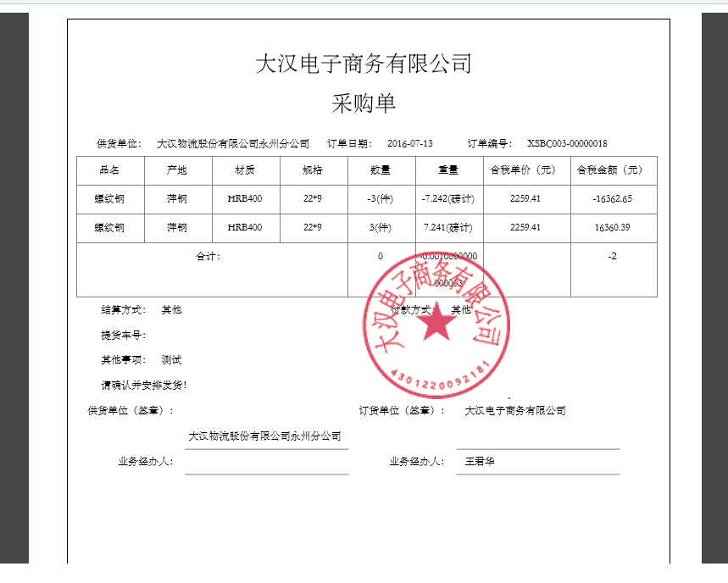Select supplier name 大汉物流股份有限公司永州分公司 at top
Viewport: 728px width, 583px height.
[233, 144]
